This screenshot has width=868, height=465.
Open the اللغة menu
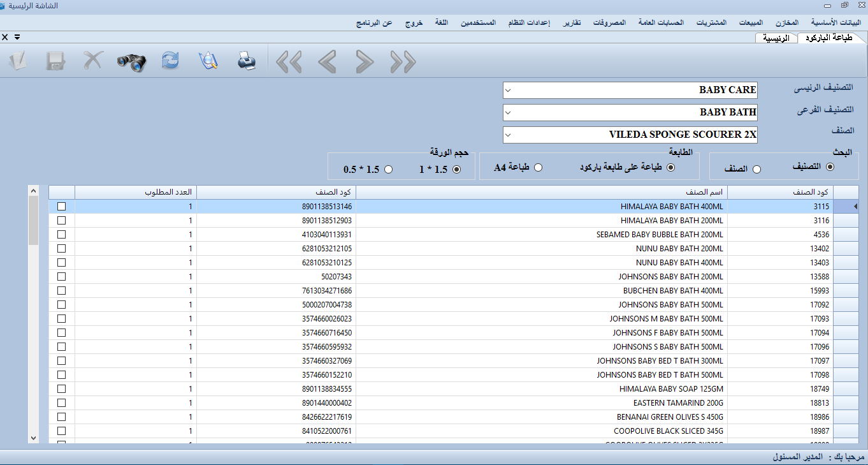(442, 22)
